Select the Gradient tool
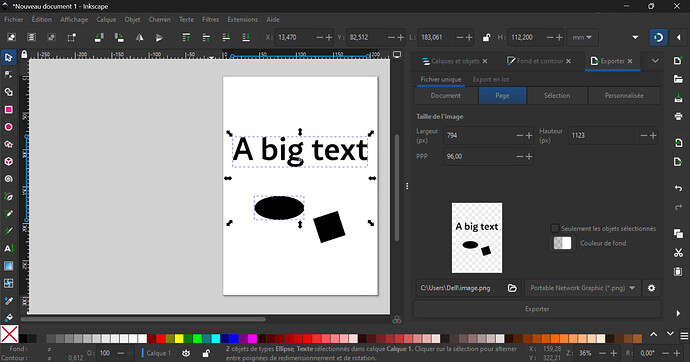 [x=8, y=266]
